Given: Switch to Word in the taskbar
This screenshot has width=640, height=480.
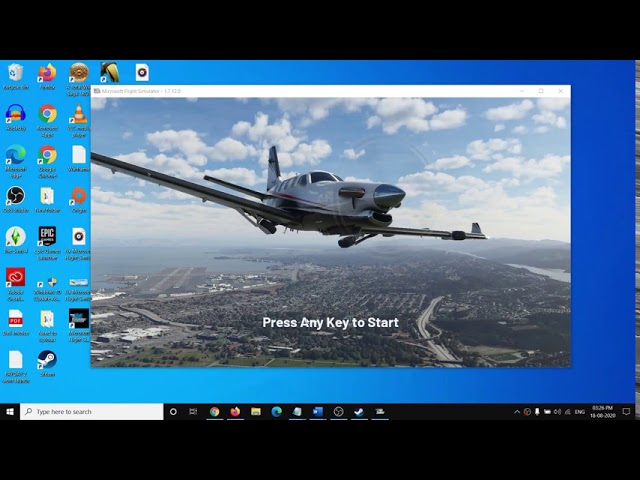Looking at the screenshot, I should click(318, 412).
